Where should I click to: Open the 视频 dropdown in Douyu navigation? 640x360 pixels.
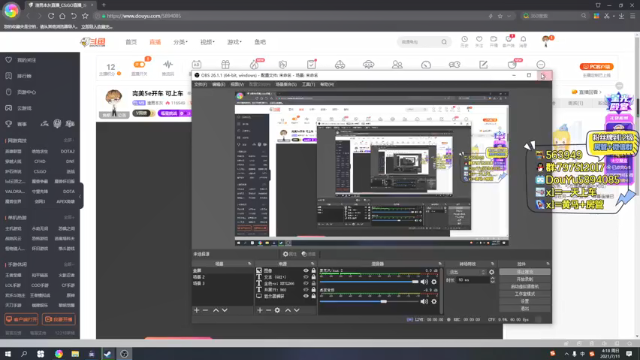[x=207, y=42]
